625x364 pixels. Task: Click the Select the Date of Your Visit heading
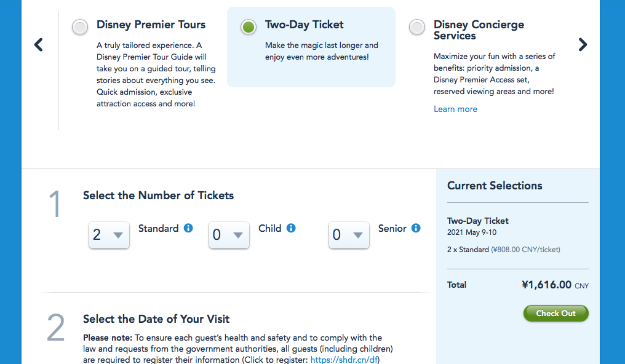pos(156,319)
